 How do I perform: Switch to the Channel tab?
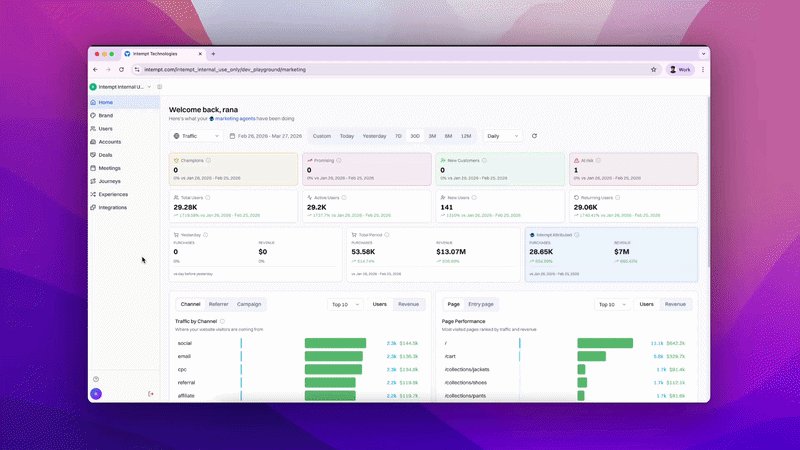[190, 304]
